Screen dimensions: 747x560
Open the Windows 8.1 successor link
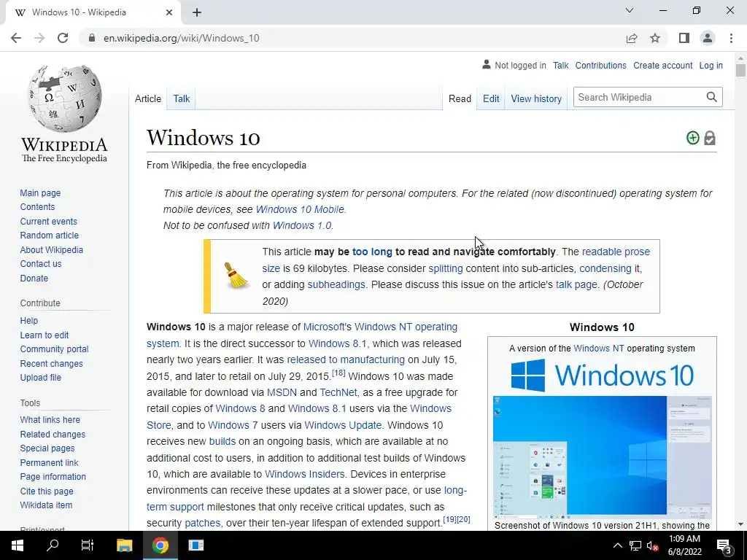pos(338,344)
